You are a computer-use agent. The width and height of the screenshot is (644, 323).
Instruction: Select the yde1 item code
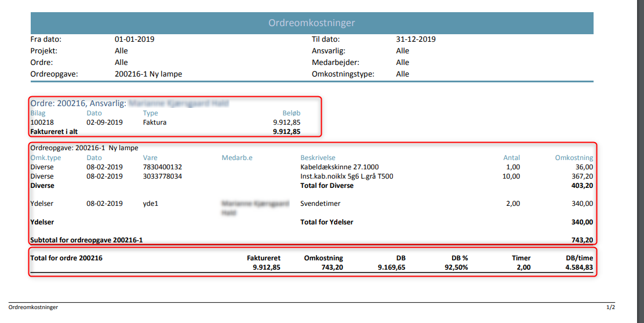[151, 204]
